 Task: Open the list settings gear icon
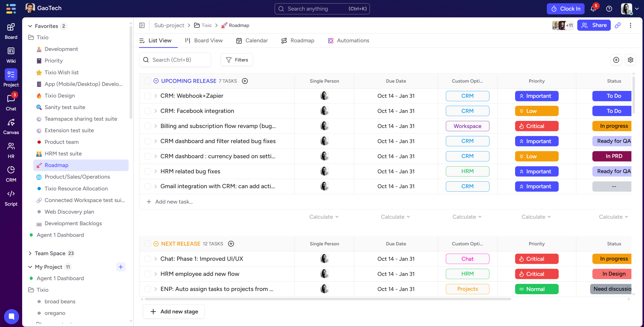[x=630, y=60]
